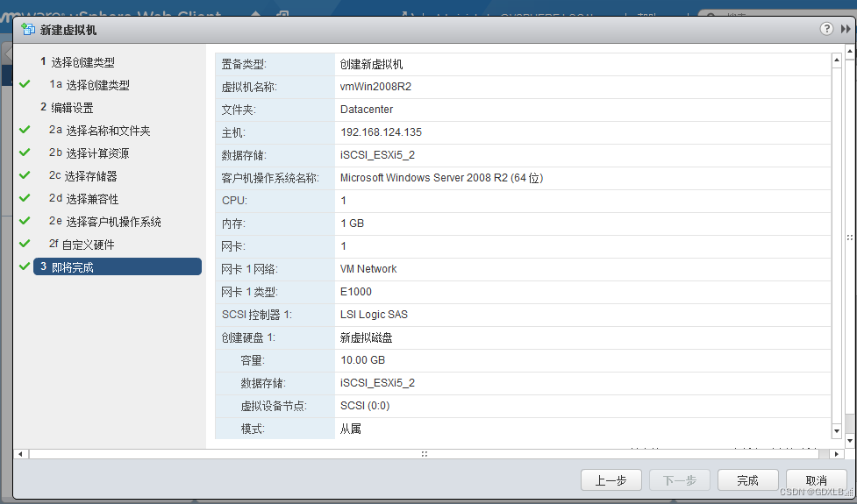Click the green check beside 2a 选择名称和文件夹
The image size is (857, 504).
(25, 130)
